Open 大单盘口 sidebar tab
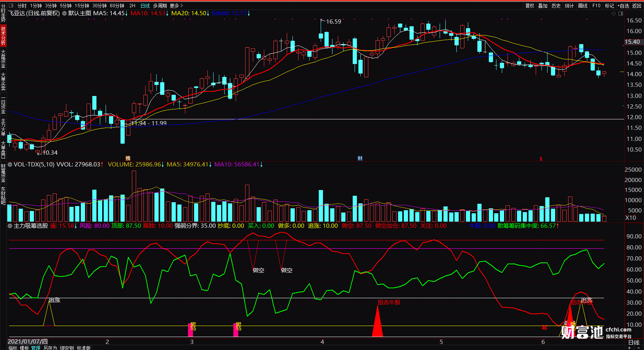Viewport: 644px width, 350px height. tap(3, 150)
